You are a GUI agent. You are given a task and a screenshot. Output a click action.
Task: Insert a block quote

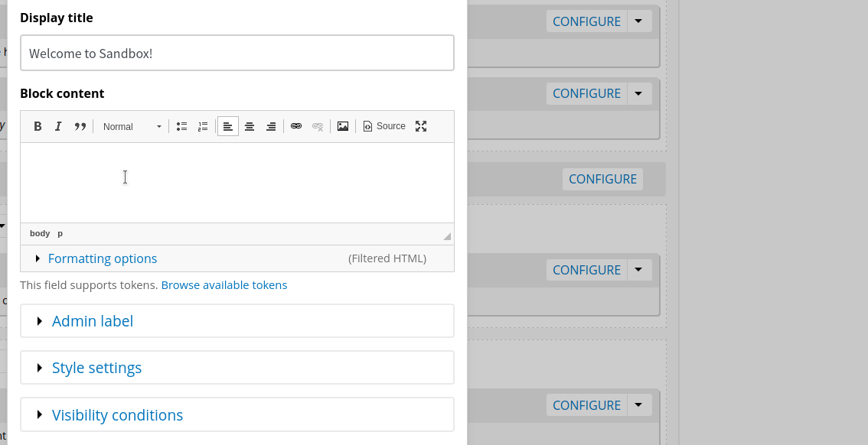click(80, 126)
